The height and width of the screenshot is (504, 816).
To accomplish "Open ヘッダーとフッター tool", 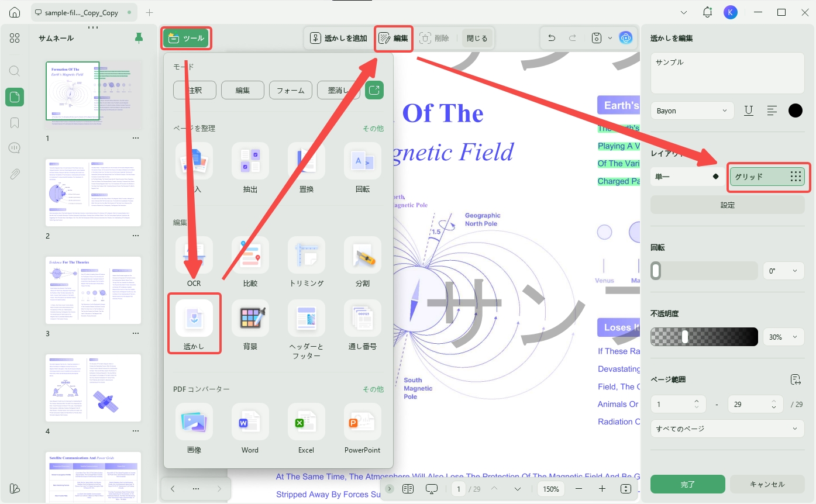I will tap(307, 318).
